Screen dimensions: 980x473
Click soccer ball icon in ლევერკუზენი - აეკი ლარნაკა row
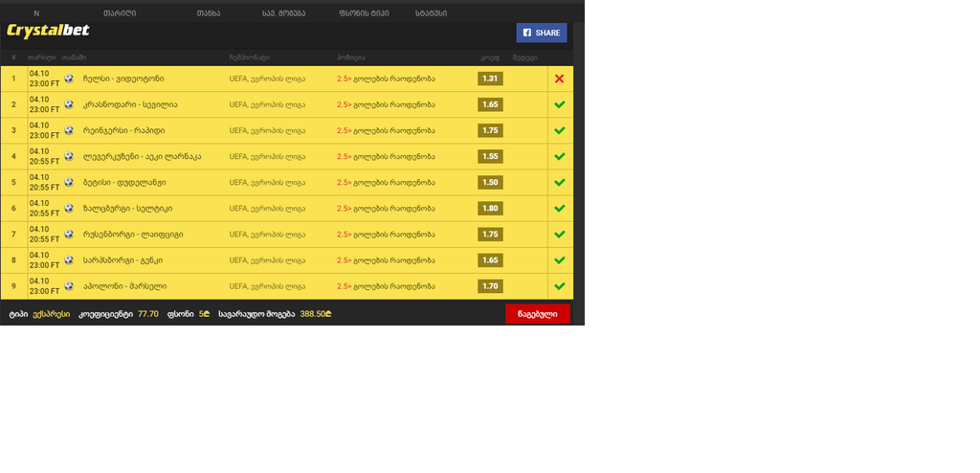tap(69, 156)
